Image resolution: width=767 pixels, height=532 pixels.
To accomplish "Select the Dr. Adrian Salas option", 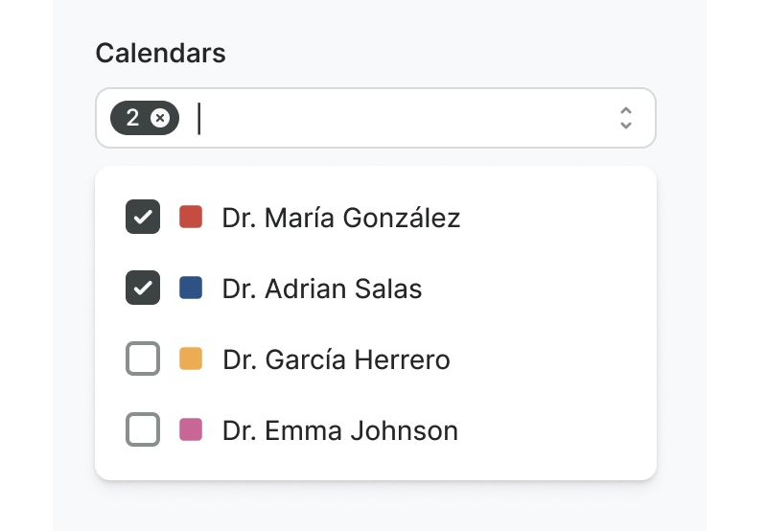I will click(x=322, y=289).
